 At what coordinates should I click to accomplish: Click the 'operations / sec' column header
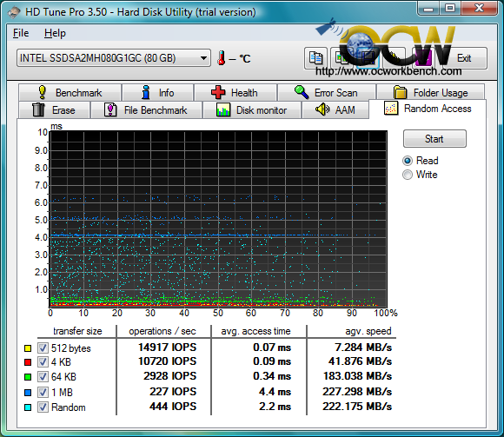pyautogui.click(x=162, y=331)
